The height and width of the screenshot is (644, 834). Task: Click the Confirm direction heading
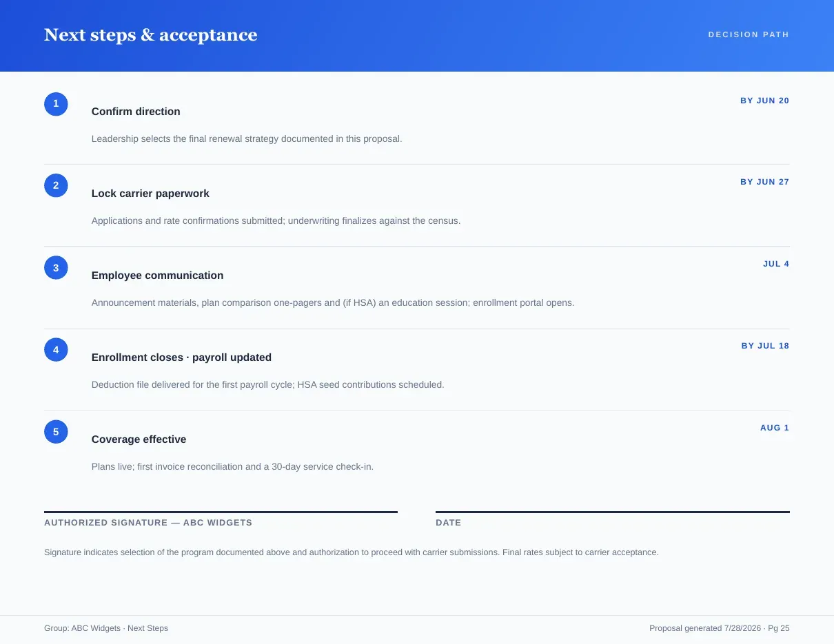coord(136,112)
